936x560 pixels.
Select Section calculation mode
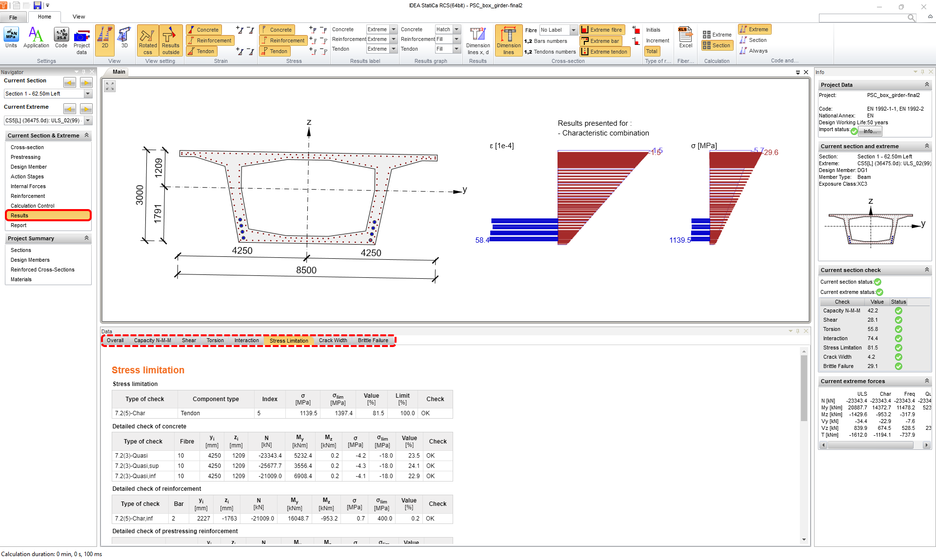(717, 46)
